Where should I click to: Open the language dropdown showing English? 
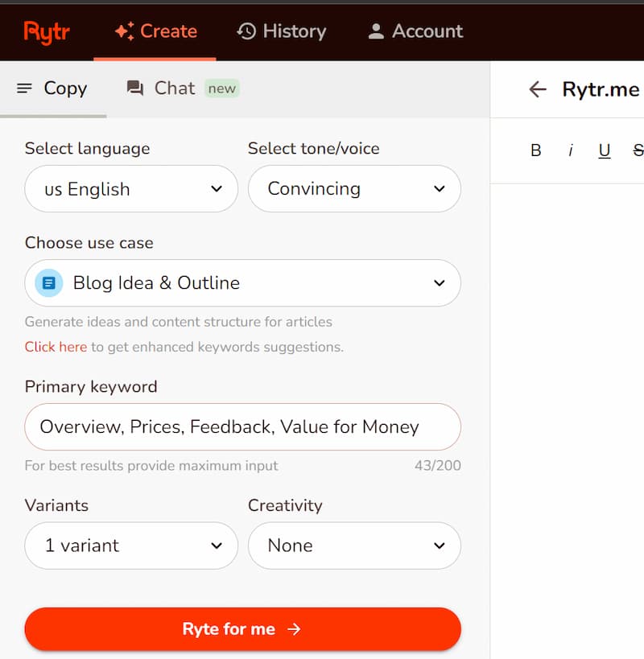tap(131, 189)
